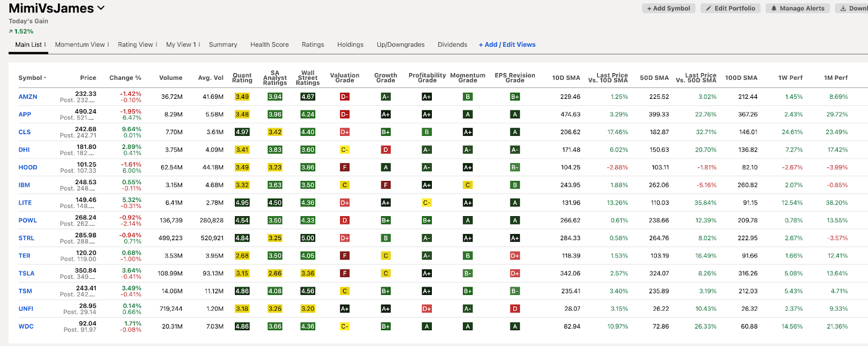Click TER's D+ EPS revision badge
This screenshot has height=346, width=868.
click(515, 256)
